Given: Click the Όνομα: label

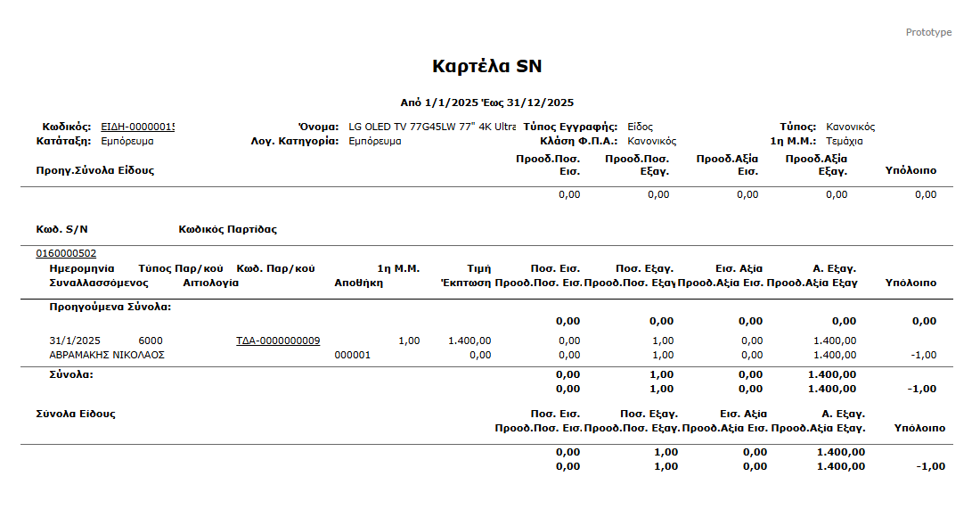Looking at the screenshot, I should click(x=319, y=127).
